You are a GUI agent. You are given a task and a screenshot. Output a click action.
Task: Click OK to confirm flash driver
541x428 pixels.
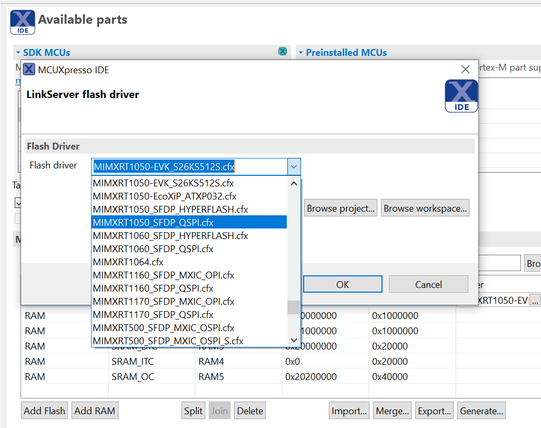coord(343,284)
